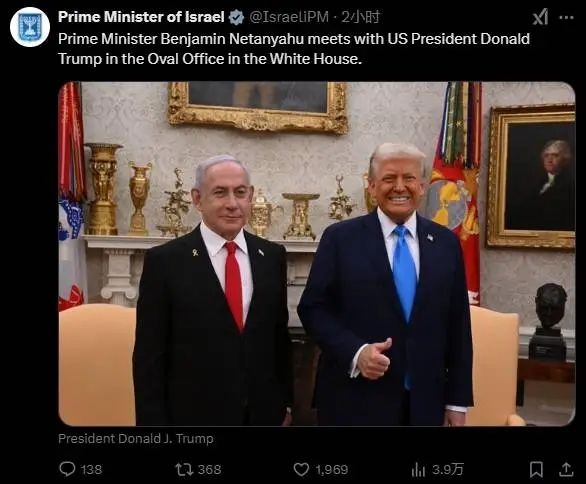The width and height of the screenshot is (586, 484).
Task: Click the President Donald J. Trump caption
Action: (x=136, y=438)
